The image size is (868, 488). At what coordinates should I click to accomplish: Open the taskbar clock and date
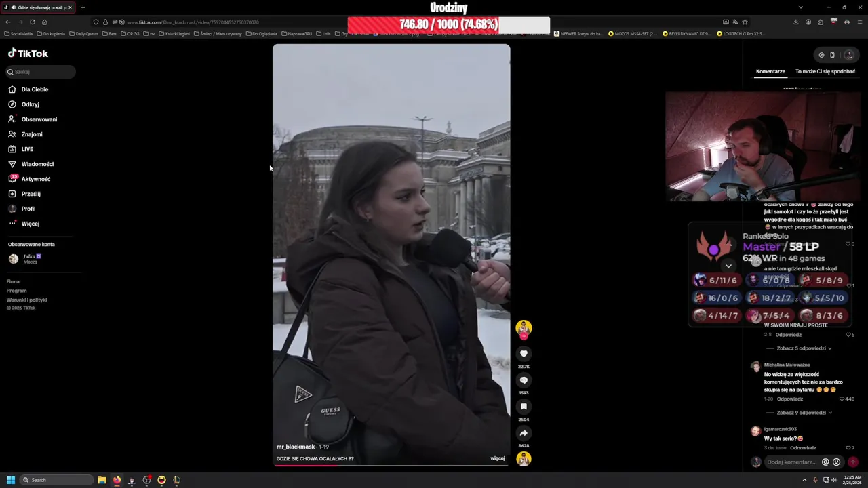pos(852,480)
